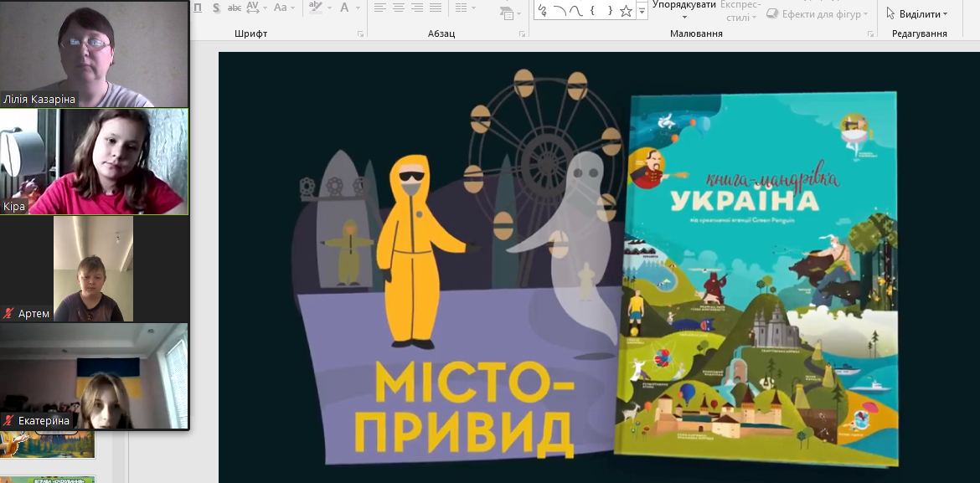Expand the shapes gallery list

click(642, 11)
